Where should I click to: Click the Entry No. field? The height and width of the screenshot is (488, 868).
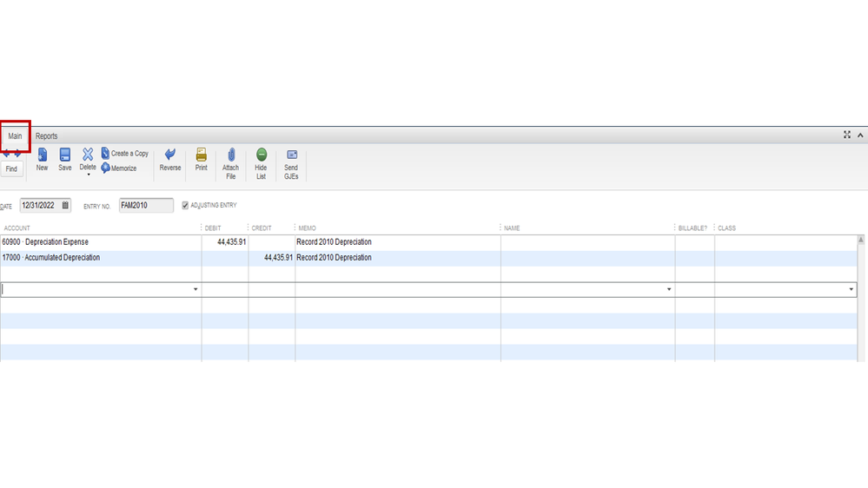click(146, 205)
